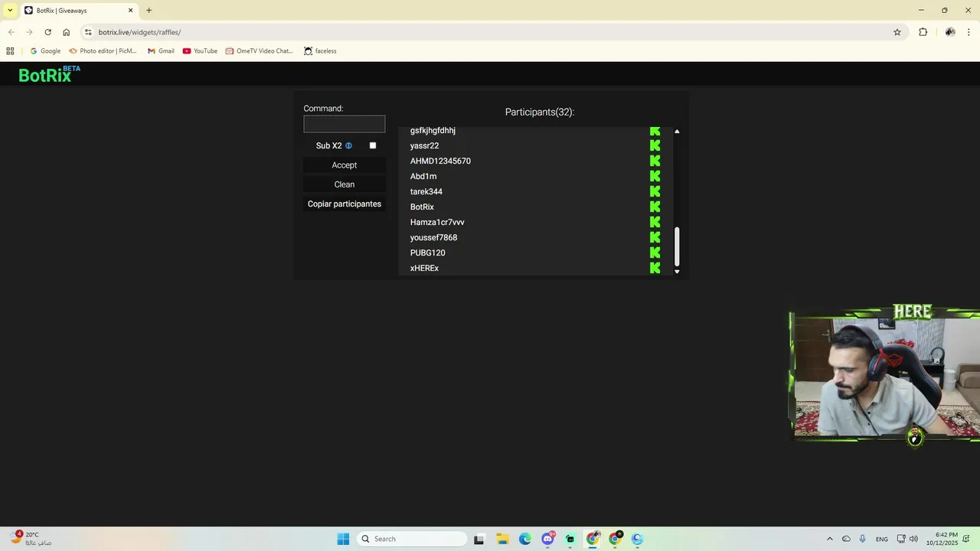The image size is (980, 551).
Task: Open Discord from the taskbar
Action: pos(548,539)
